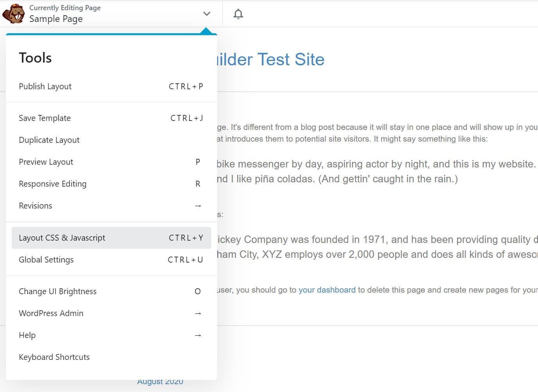538x392 pixels.
Task: Expand the WordPress Admin submenu
Action: coord(198,313)
